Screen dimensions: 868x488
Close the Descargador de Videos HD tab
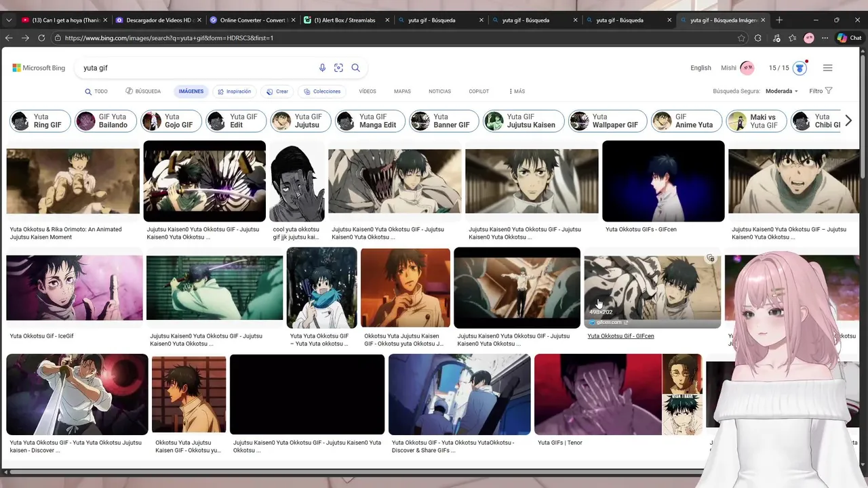click(199, 20)
